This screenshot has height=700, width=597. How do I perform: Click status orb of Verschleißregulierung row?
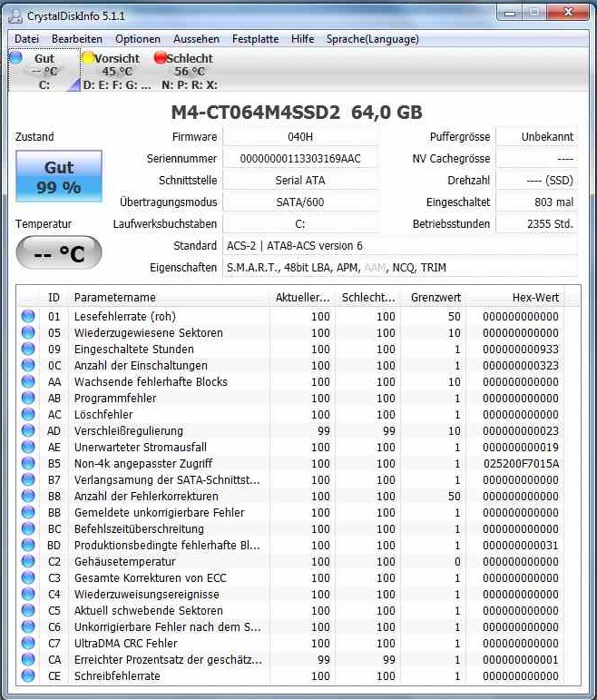point(28,430)
